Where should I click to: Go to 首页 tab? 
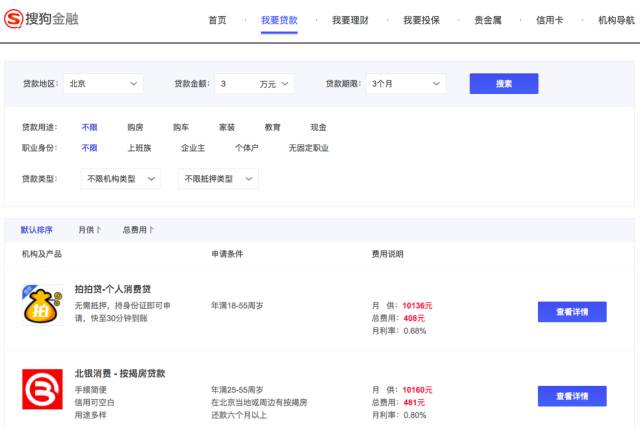click(x=217, y=20)
